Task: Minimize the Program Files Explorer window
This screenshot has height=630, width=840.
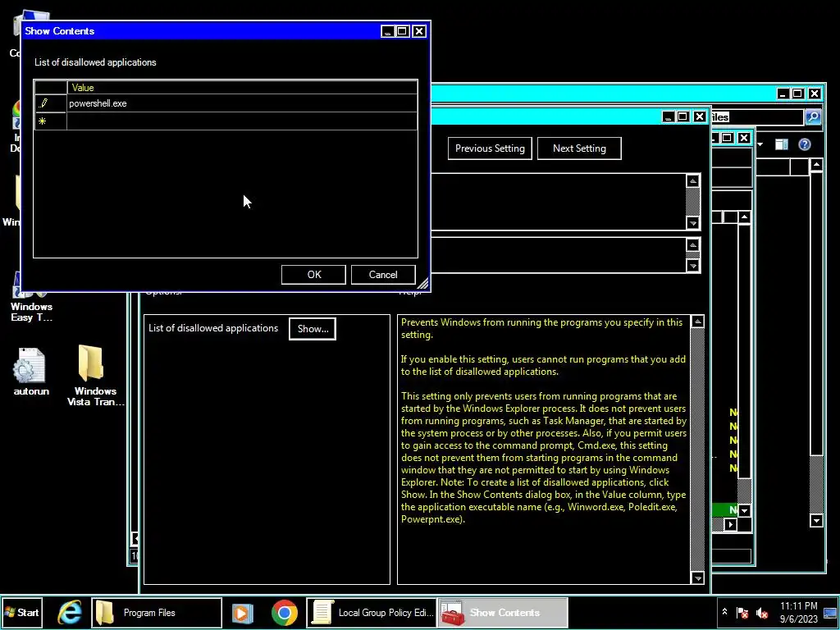Action: pyautogui.click(x=783, y=94)
